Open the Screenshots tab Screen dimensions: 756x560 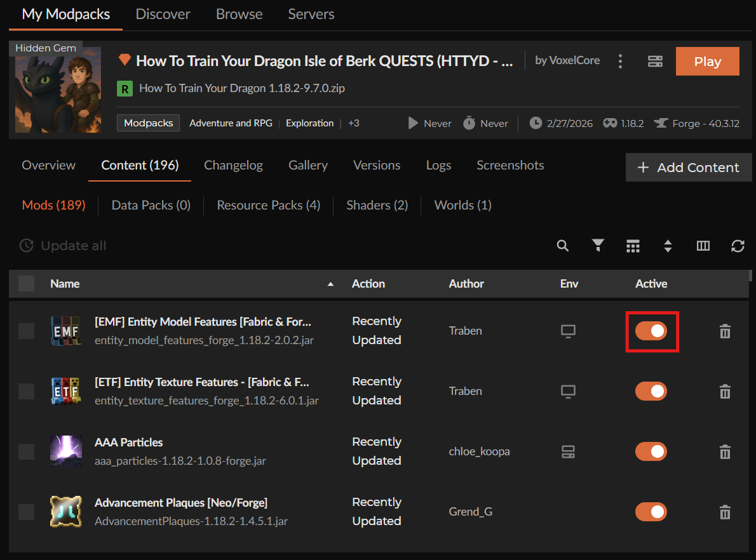click(x=510, y=165)
